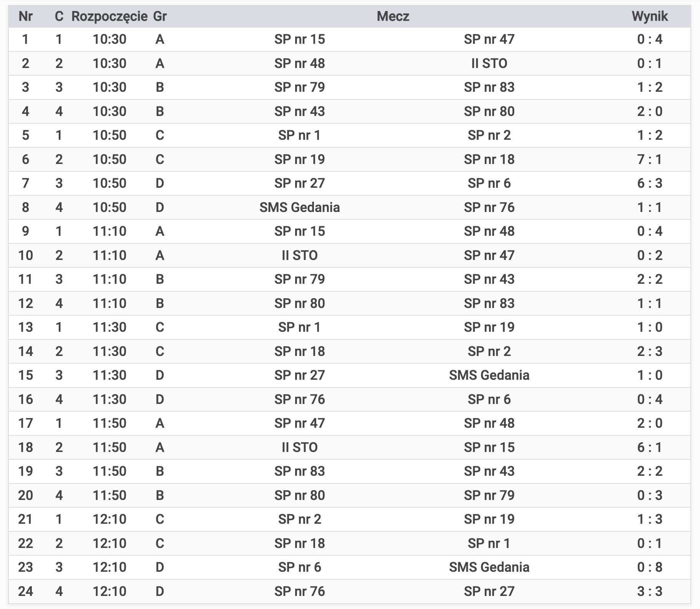Select the 3 : 3 score in last row

pyautogui.click(x=649, y=591)
